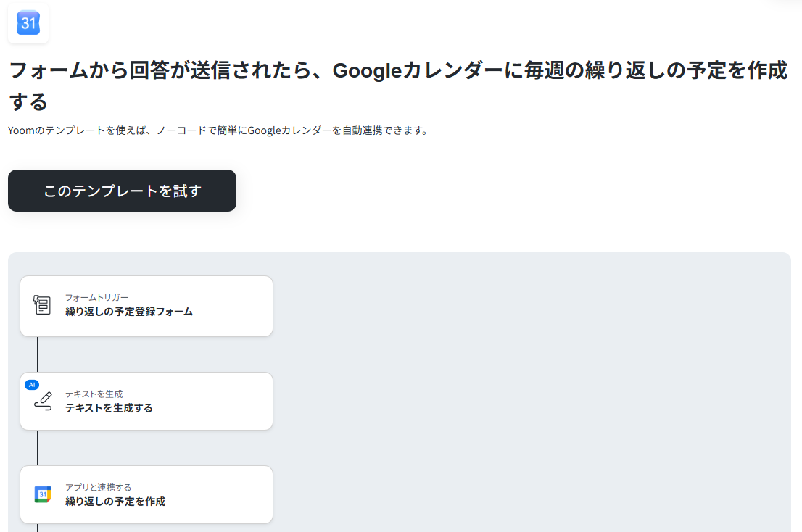802x532 pixels.
Task: Click the Googleカレンダー text in the heading
Action: click(418, 70)
